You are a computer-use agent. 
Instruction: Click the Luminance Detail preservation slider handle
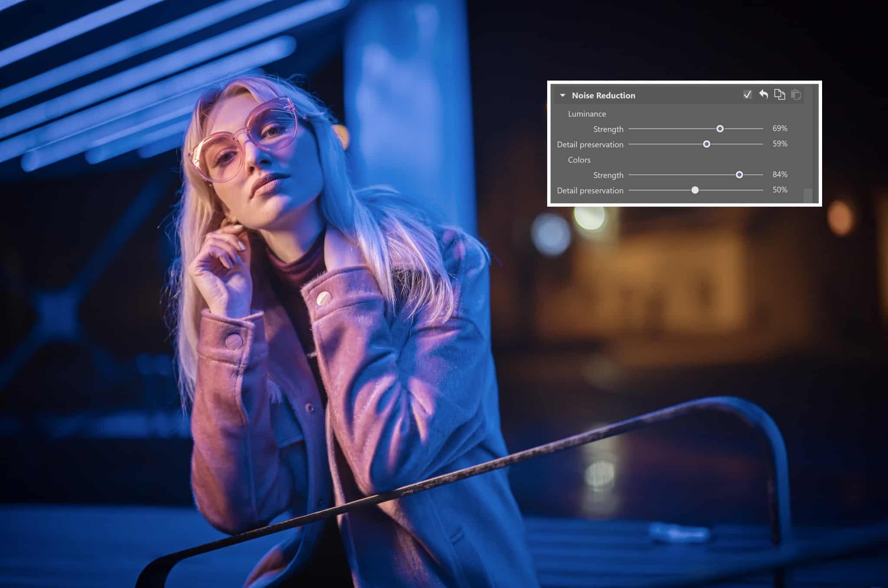(x=707, y=144)
